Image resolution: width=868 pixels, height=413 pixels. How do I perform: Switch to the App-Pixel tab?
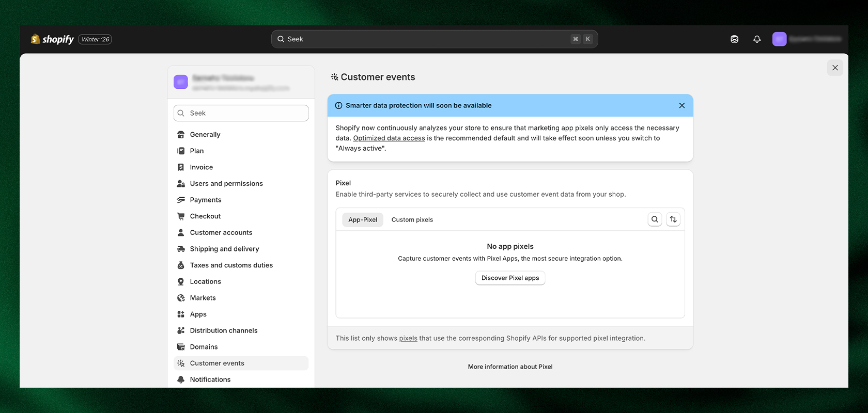click(x=363, y=219)
